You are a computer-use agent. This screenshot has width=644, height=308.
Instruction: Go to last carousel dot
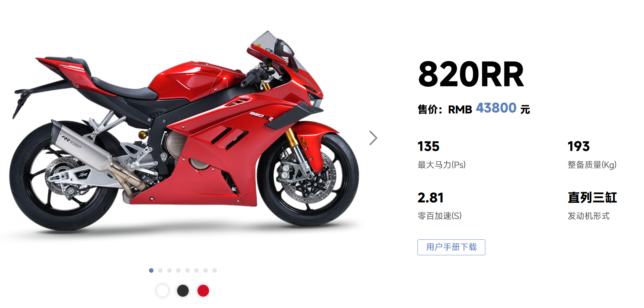point(215,270)
